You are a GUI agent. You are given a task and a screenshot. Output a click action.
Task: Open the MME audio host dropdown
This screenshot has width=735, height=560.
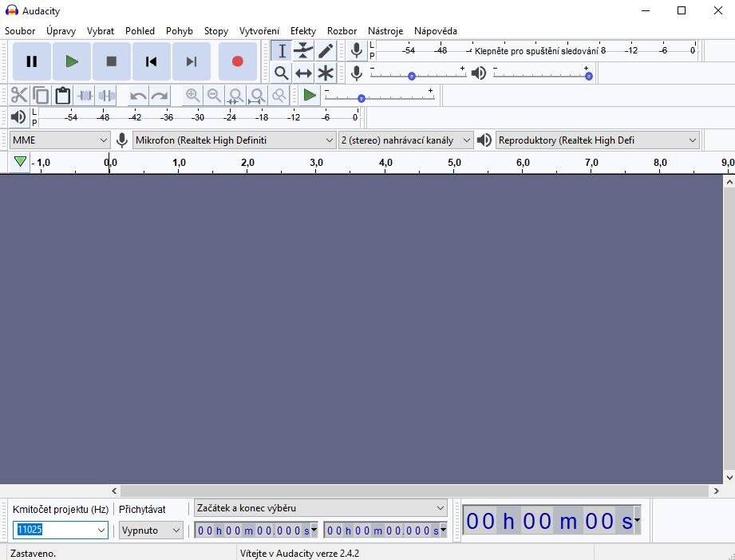pyautogui.click(x=60, y=140)
